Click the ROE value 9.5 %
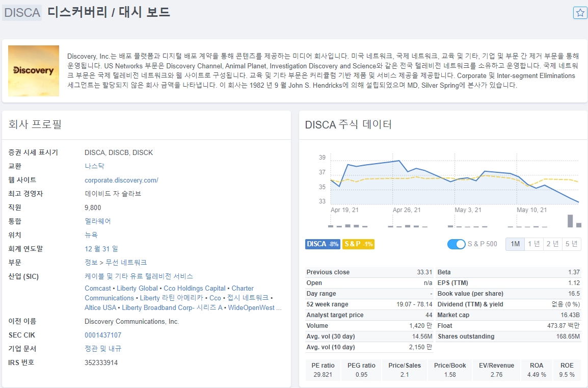 tap(567, 375)
